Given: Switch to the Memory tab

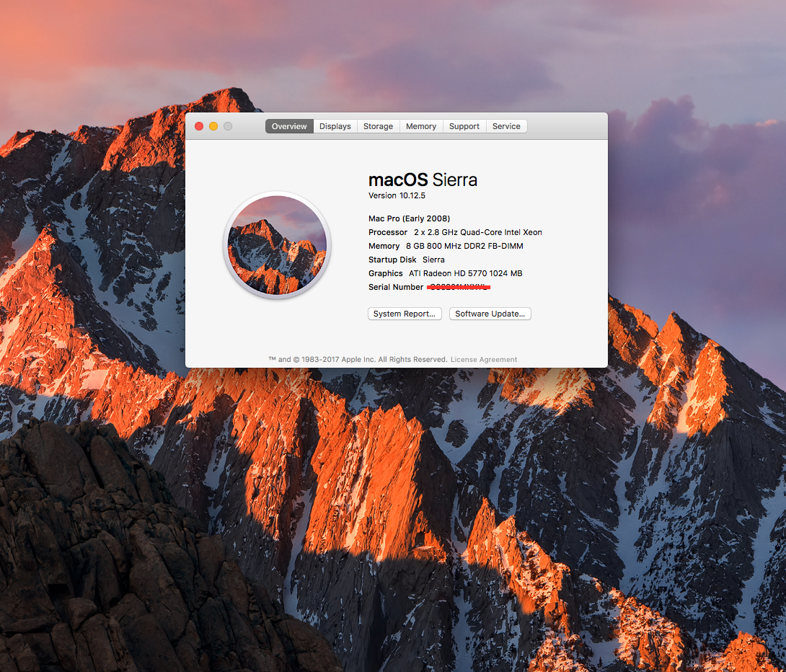Looking at the screenshot, I should (x=421, y=126).
